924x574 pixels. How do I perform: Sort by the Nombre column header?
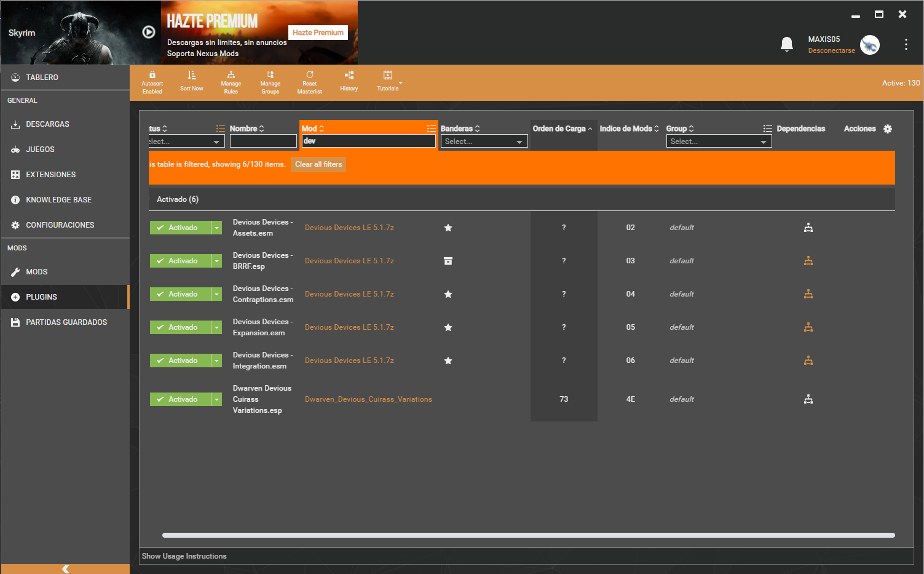pyautogui.click(x=247, y=129)
